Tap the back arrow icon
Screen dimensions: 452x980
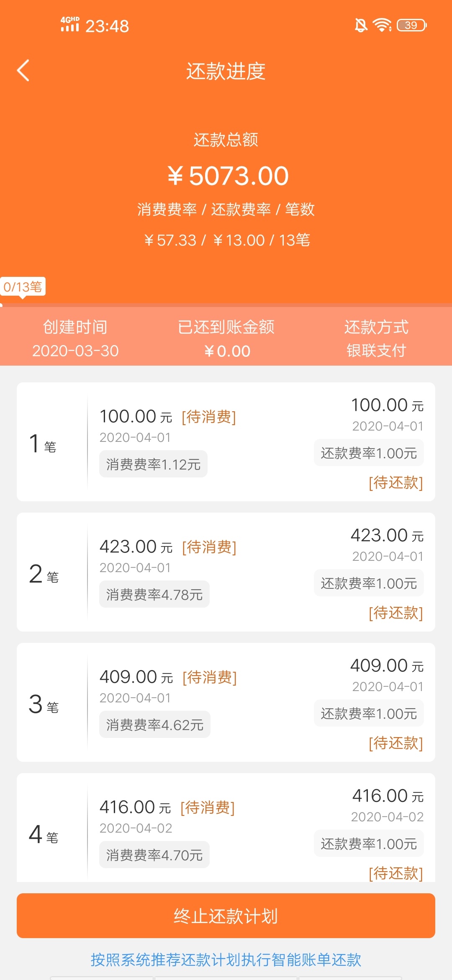[x=23, y=70]
